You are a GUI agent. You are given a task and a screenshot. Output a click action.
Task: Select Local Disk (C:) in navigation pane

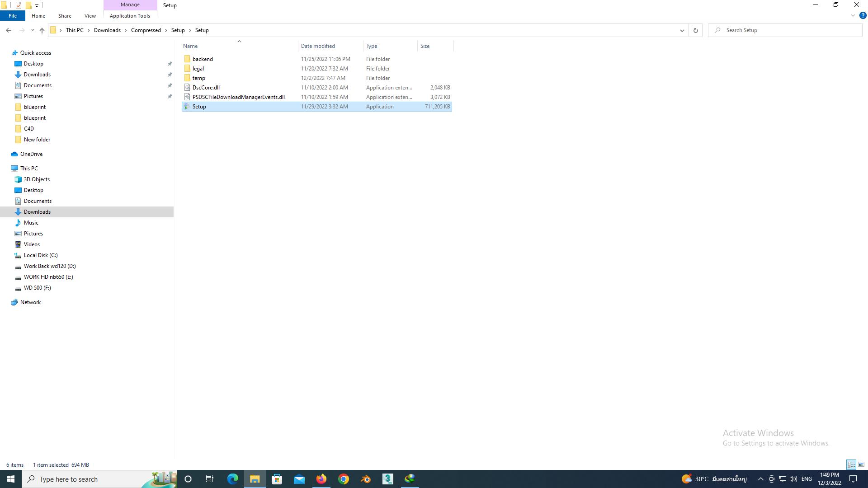click(x=41, y=255)
